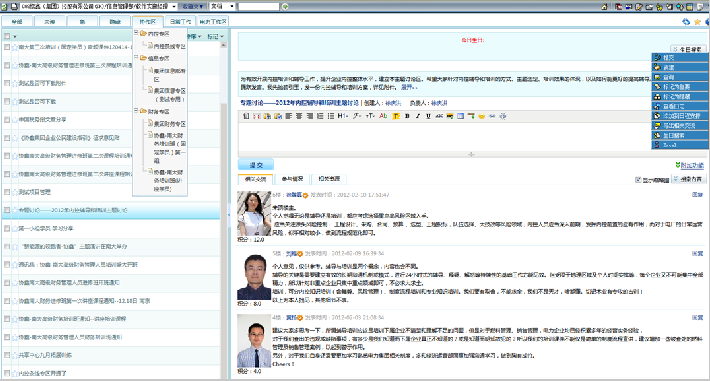
Task: Click the 专题操作 button above blue menu
Action: [688, 49]
